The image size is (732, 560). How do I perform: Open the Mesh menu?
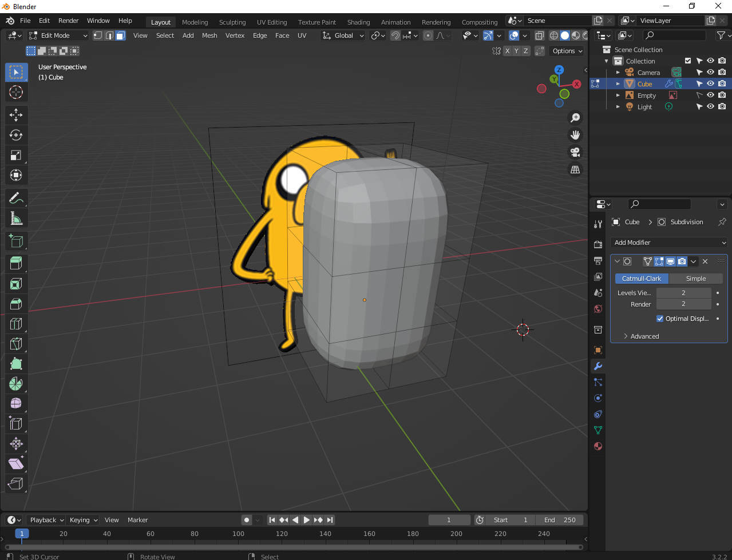tap(209, 35)
